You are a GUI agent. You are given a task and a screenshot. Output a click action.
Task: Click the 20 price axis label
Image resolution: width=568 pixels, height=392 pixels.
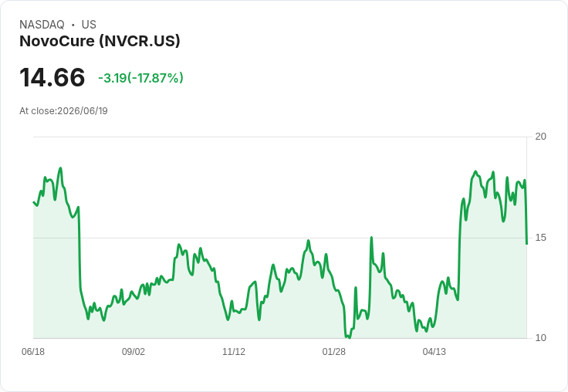[540, 137]
